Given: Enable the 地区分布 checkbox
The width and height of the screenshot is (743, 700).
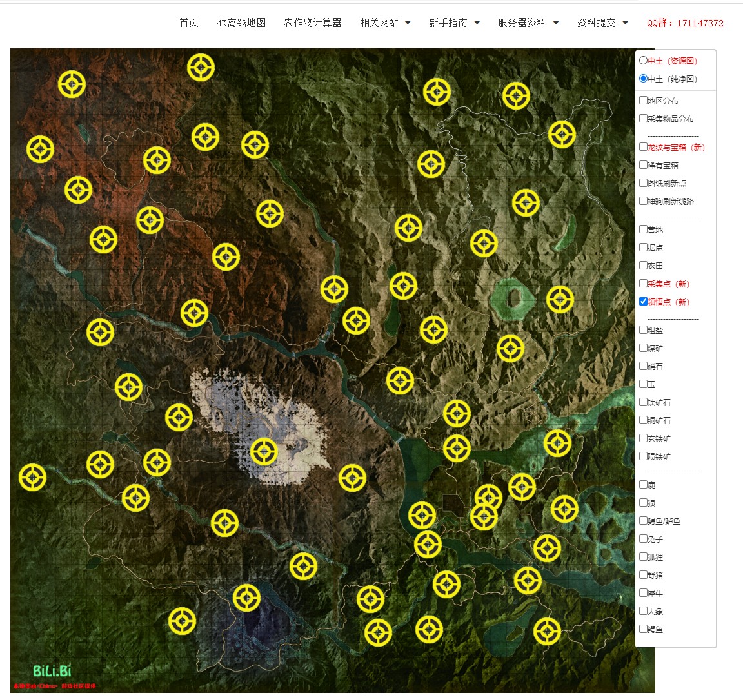Looking at the screenshot, I should 643,101.
